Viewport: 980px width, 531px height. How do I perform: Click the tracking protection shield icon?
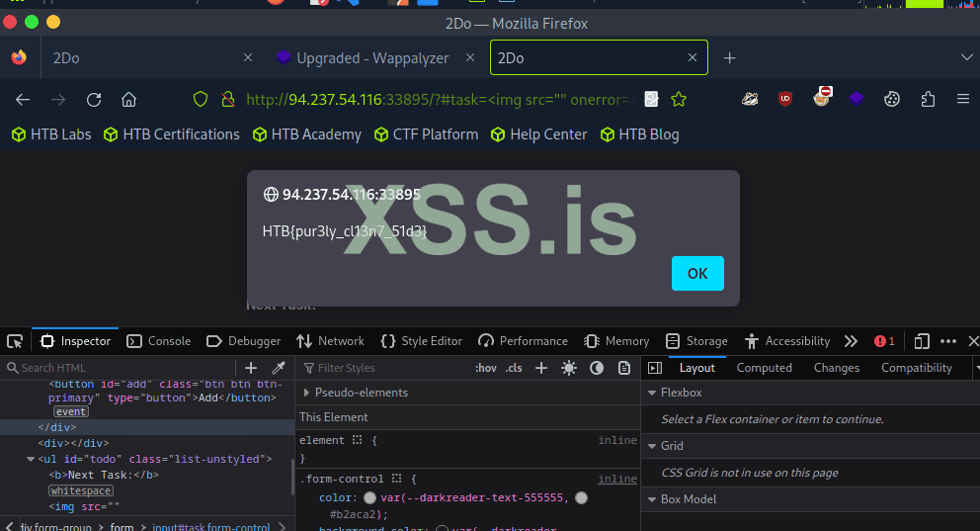click(x=200, y=100)
